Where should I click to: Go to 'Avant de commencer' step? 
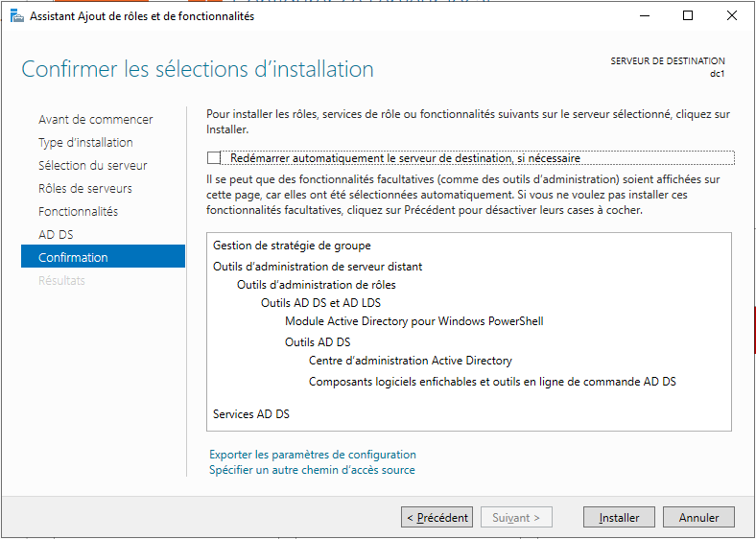pos(95,120)
